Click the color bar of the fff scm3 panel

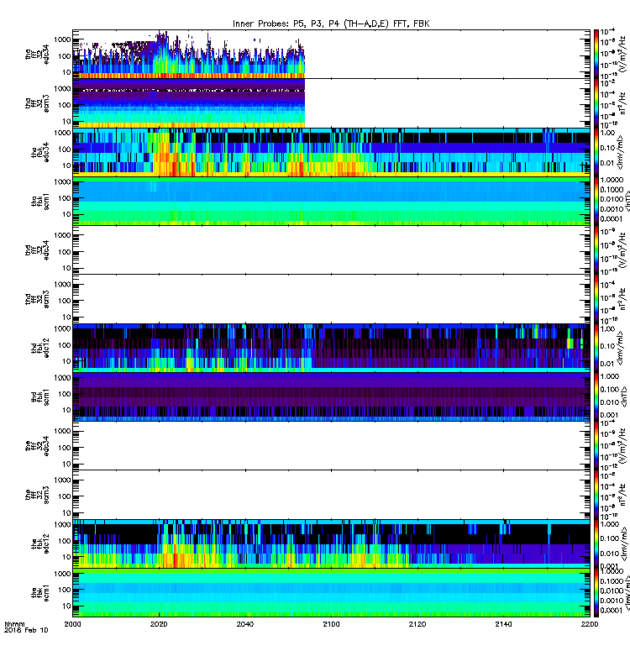coord(596,495)
